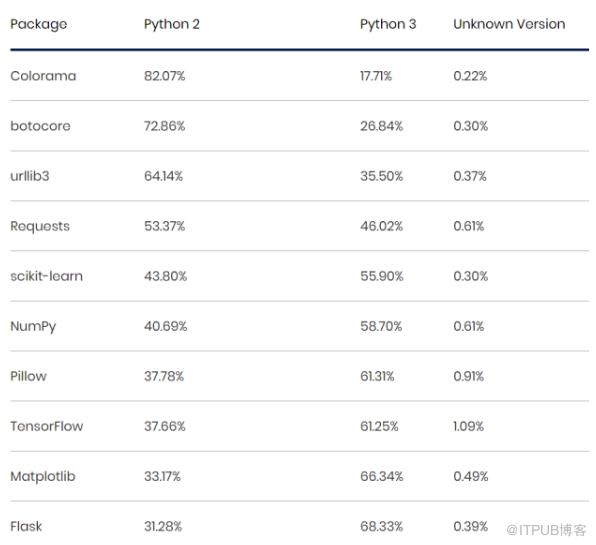Image resolution: width=596 pixels, height=545 pixels.
Task: Click the Package column header
Action: pyautogui.click(x=38, y=24)
